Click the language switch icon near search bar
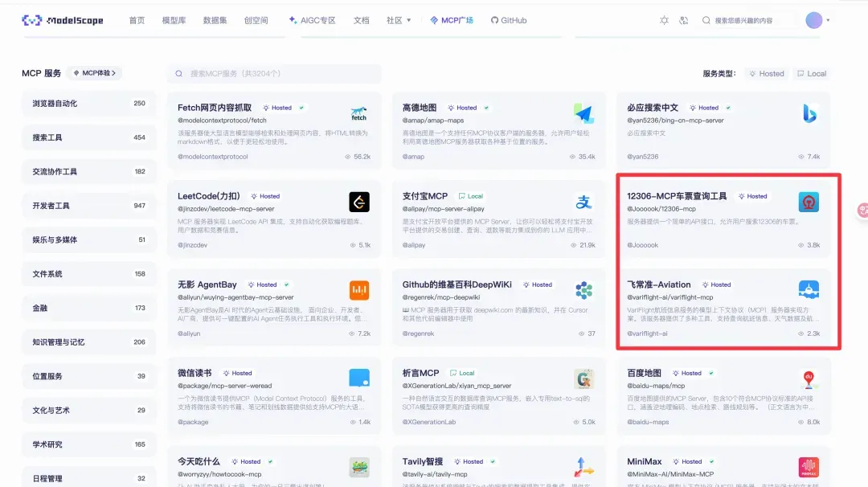868x487 pixels. (684, 20)
